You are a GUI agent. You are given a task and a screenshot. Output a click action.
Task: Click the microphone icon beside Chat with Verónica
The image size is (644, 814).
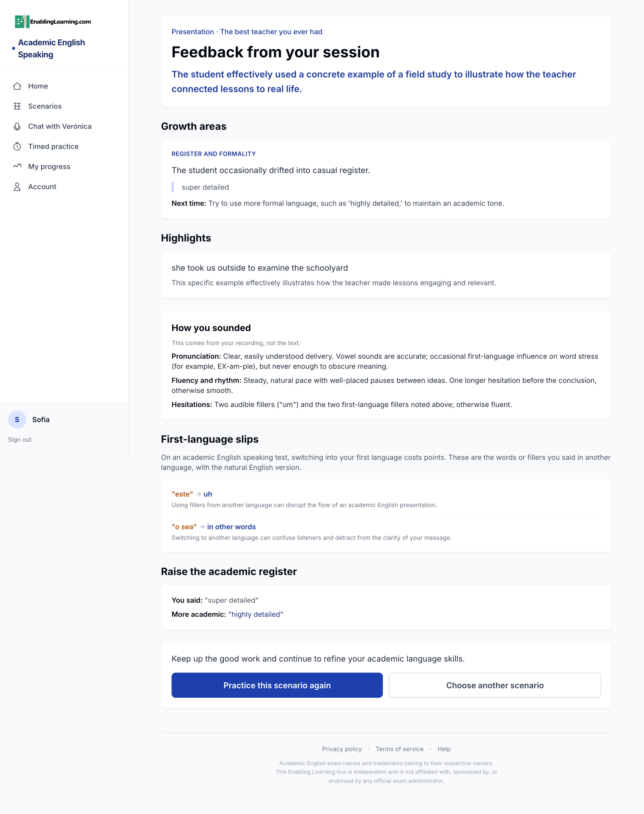click(x=17, y=126)
